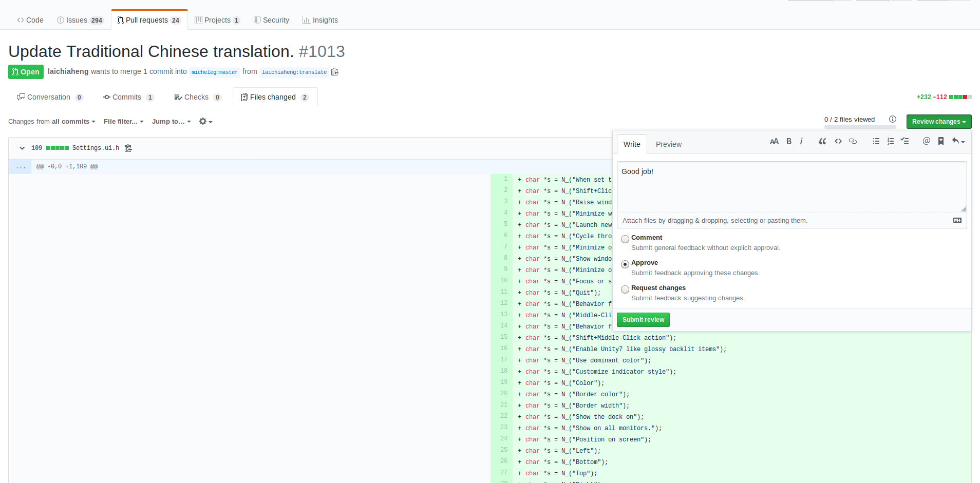Screen dimensions: 980x483
Task: Apply italic formatting in the review editor
Action: click(x=801, y=142)
